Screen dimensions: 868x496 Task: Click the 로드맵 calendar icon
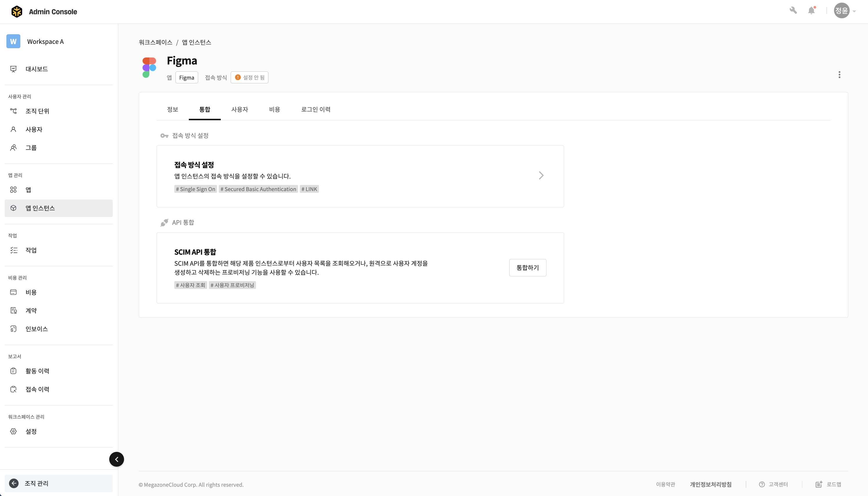819,484
